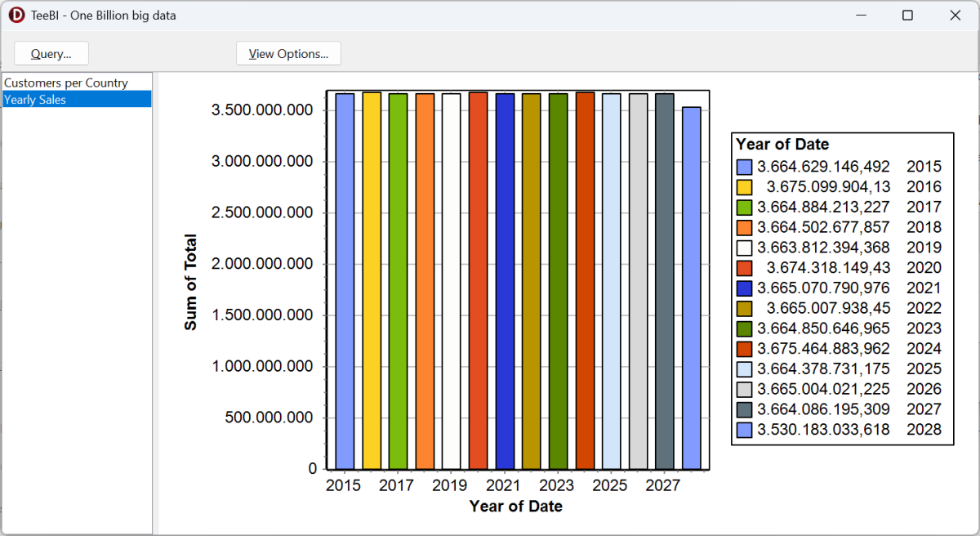Click the 2015 bar in chart
The width and height of the screenshot is (980, 536).
tap(345, 281)
